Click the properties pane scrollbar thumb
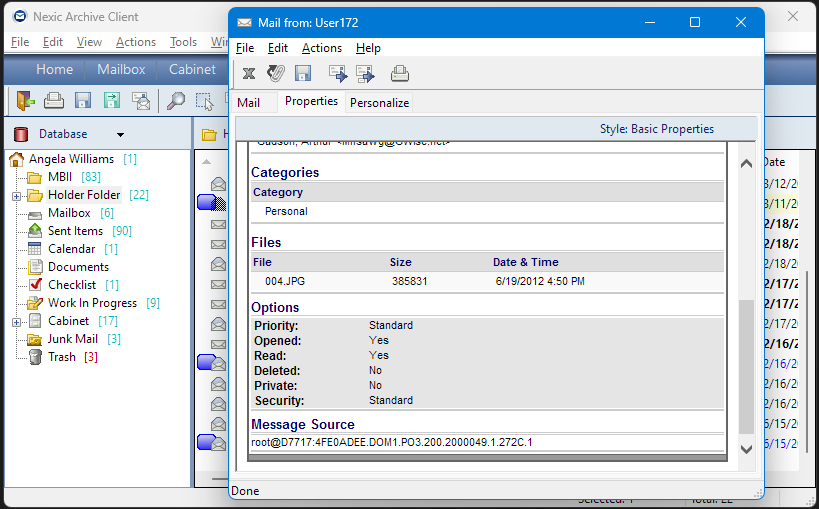Screen dimensions: 819x509 coord(746,367)
